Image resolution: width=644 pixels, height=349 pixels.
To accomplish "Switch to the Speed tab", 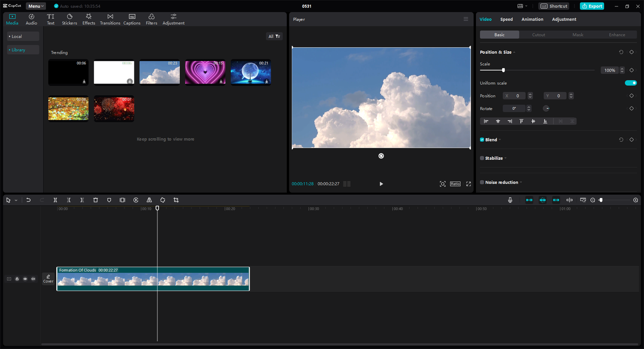I will (507, 19).
